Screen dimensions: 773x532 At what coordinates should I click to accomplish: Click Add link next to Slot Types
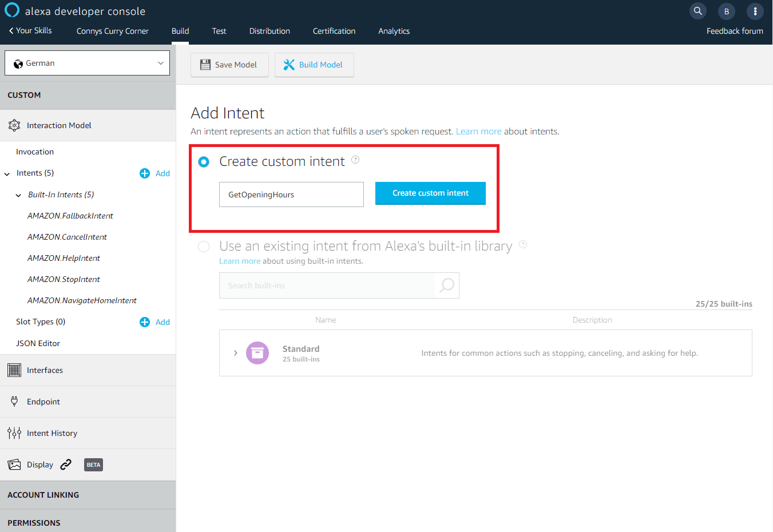coord(162,322)
